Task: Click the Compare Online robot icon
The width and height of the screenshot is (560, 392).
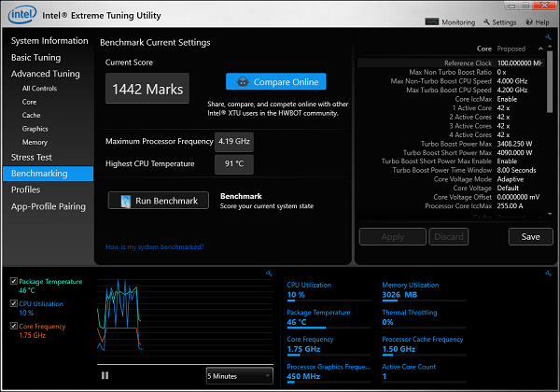Action: [x=243, y=82]
